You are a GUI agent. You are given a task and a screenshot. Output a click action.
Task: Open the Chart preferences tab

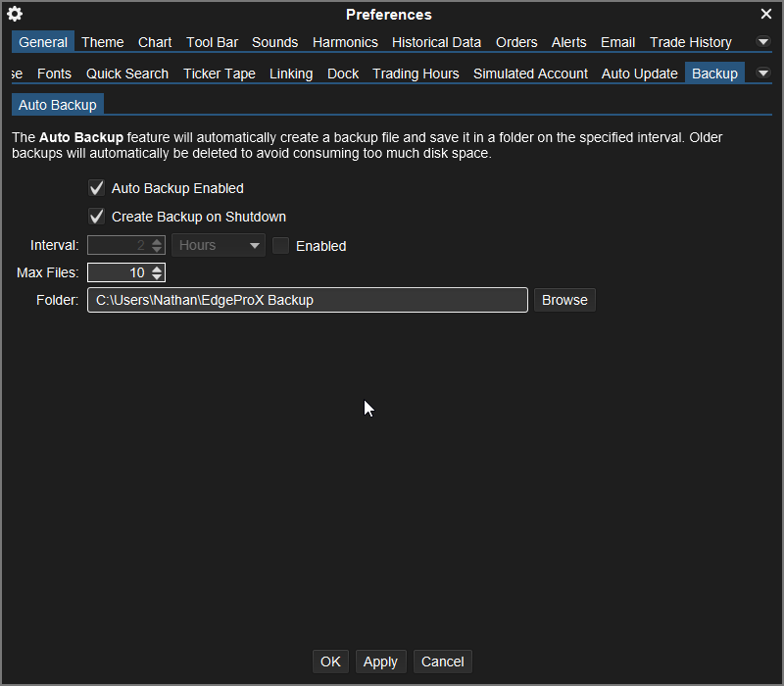(154, 42)
